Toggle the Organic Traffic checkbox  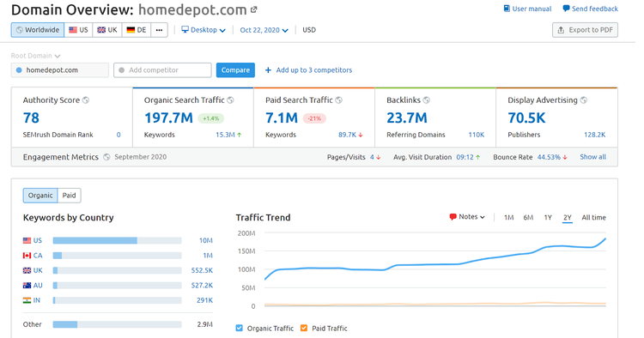coord(240,329)
